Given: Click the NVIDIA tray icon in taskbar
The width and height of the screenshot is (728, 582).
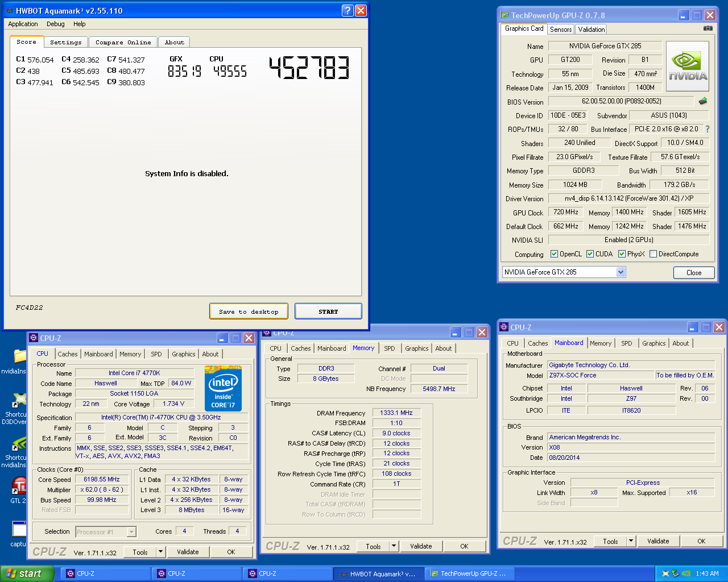Looking at the screenshot, I should [686, 573].
